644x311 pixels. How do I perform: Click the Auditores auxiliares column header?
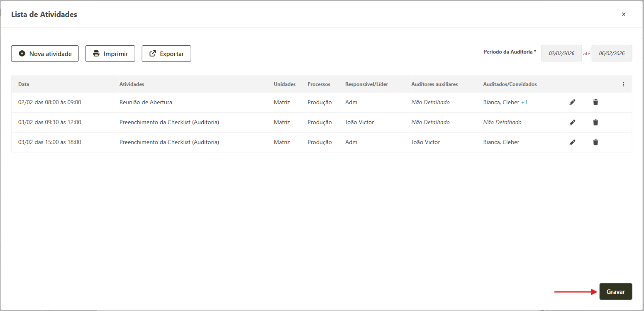434,84
